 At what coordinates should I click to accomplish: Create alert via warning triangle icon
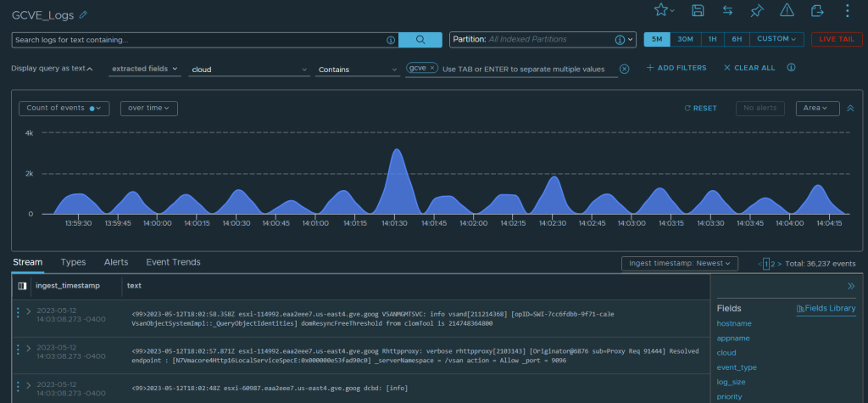tap(787, 10)
